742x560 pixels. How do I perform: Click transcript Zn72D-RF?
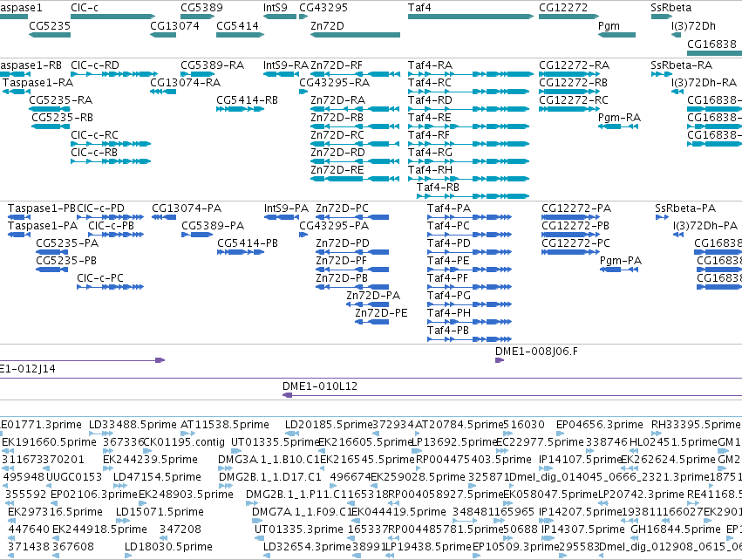pyautogui.click(x=356, y=74)
